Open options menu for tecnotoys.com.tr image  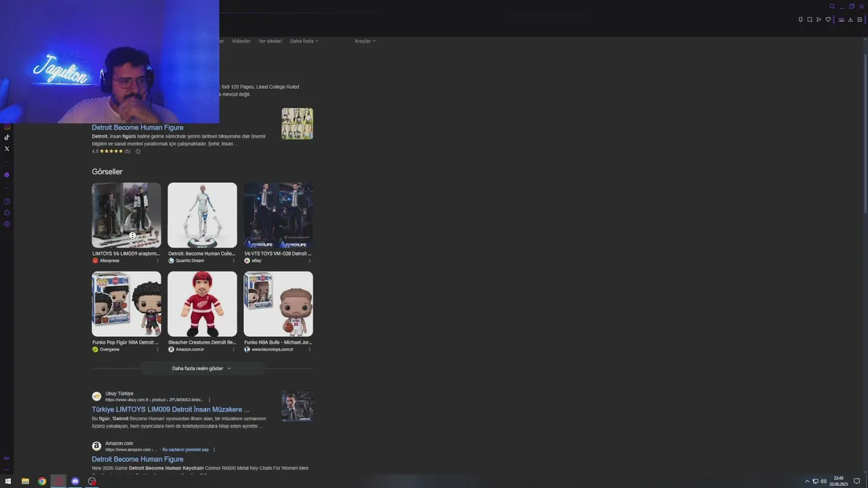310,349
